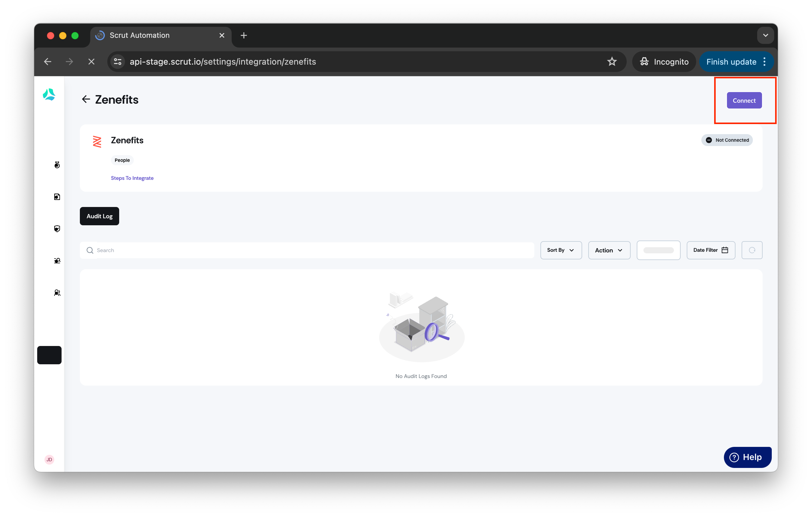The image size is (812, 517).
Task: Expand the Sort By dropdown
Action: coord(561,250)
